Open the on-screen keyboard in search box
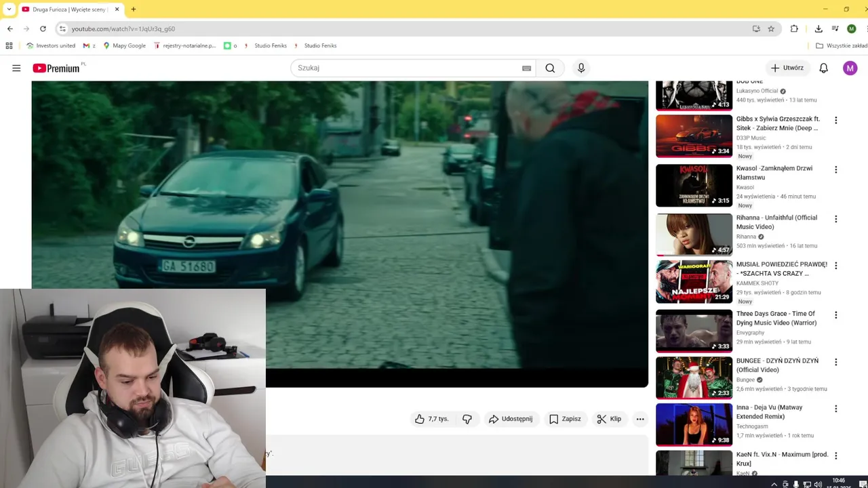Screen dimensions: 868x488 tap(526, 68)
